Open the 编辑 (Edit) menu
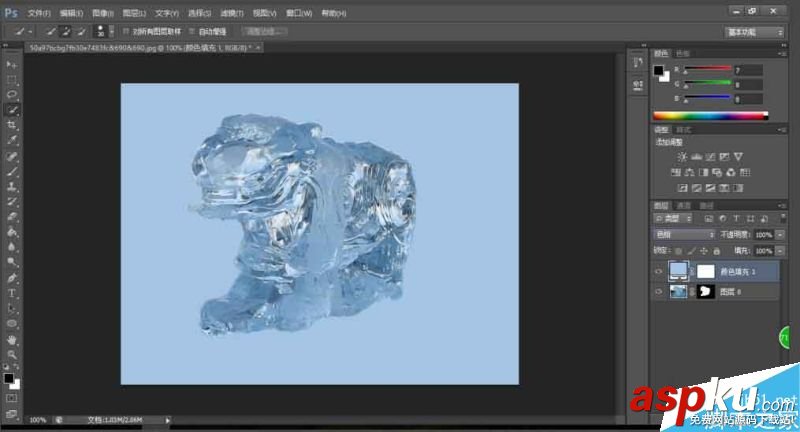800x432 pixels. (71, 13)
